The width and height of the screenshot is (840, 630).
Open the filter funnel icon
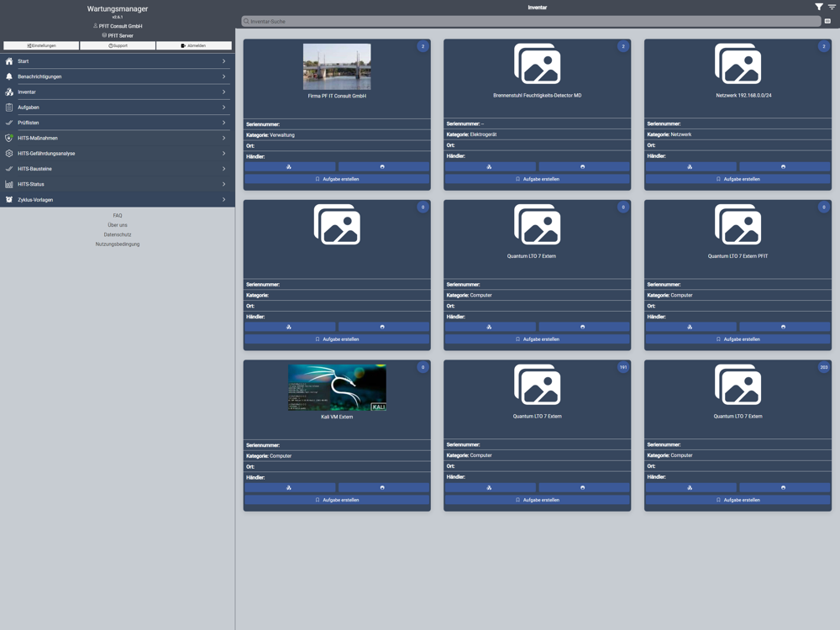click(x=818, y=7)
